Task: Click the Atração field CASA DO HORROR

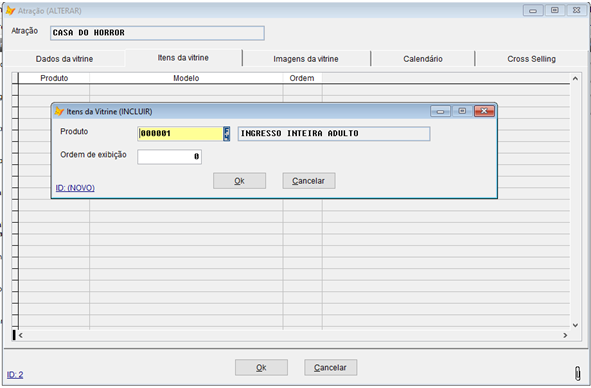Action: click(x=157, y=33)
